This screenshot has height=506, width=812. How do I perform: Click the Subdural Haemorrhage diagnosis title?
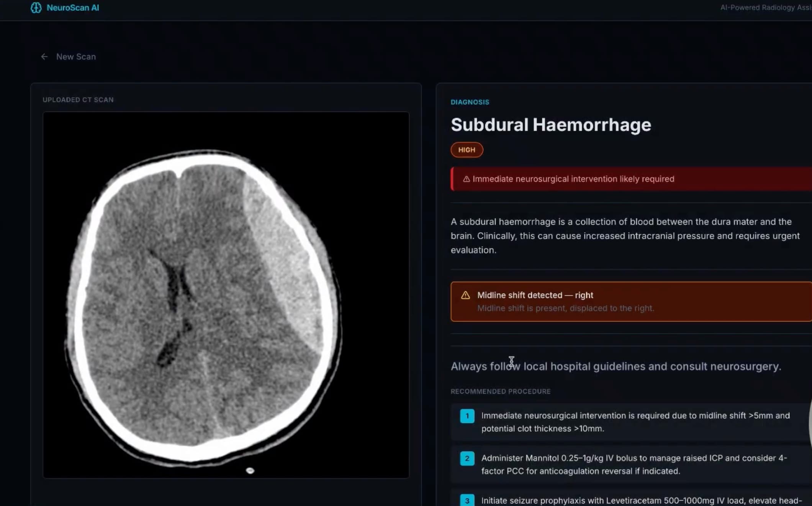click(x=551, y=125)
